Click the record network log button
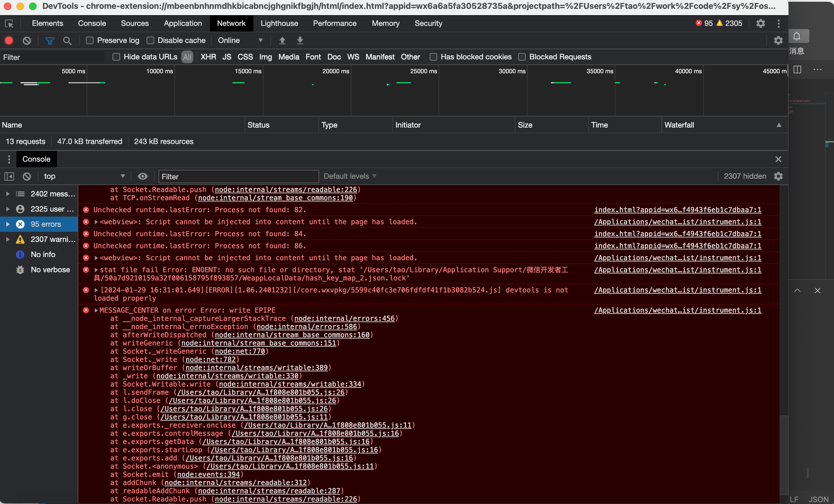This screenshot has height=504, width=834. pos(9,41)
